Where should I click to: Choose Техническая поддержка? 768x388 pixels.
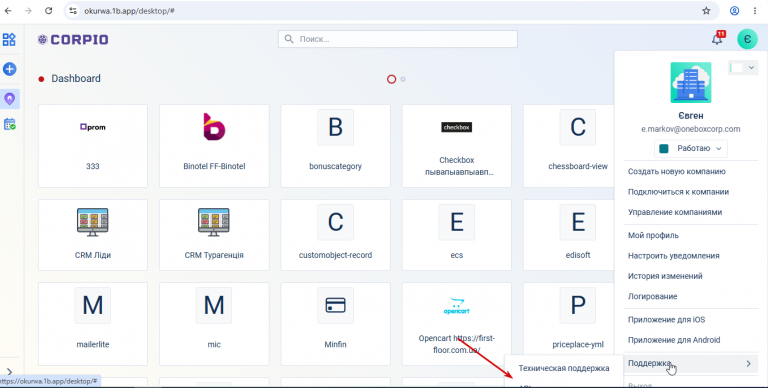[564, 368]
